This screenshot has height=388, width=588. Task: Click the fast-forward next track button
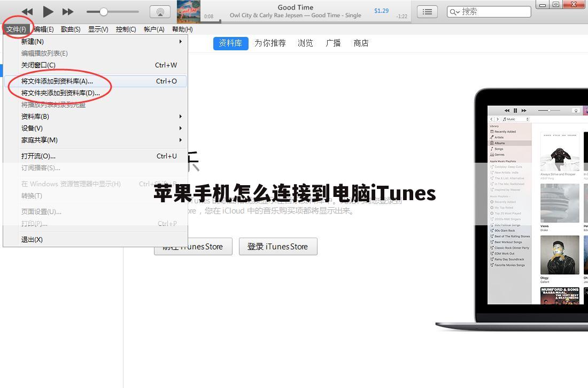coord(68,12)
